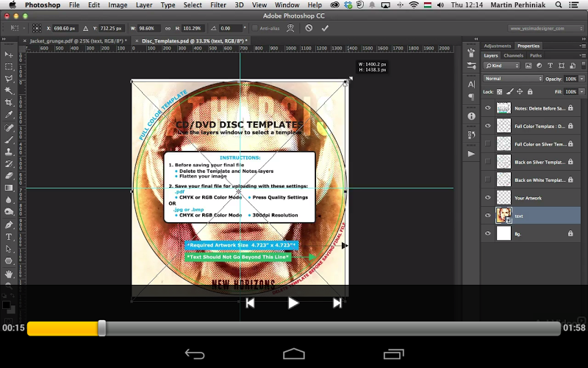
Task: Click the Actions panel play icon
Action: 471,154
